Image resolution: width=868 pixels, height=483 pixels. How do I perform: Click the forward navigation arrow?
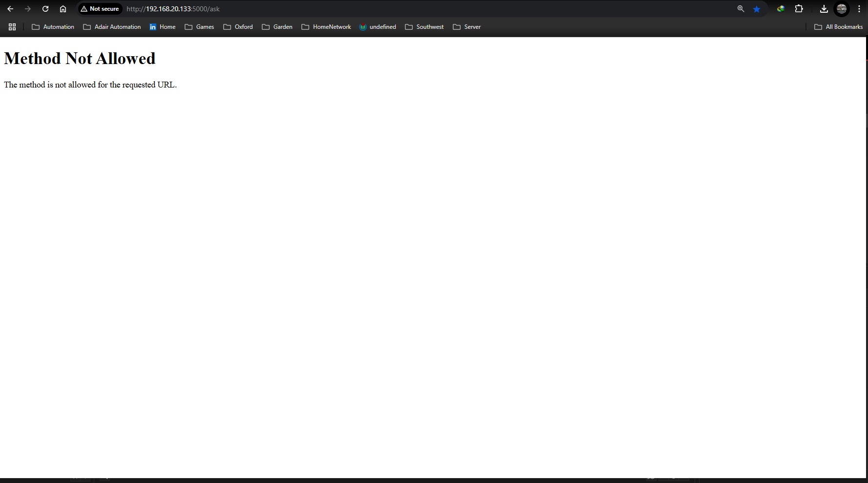point(28,9)
